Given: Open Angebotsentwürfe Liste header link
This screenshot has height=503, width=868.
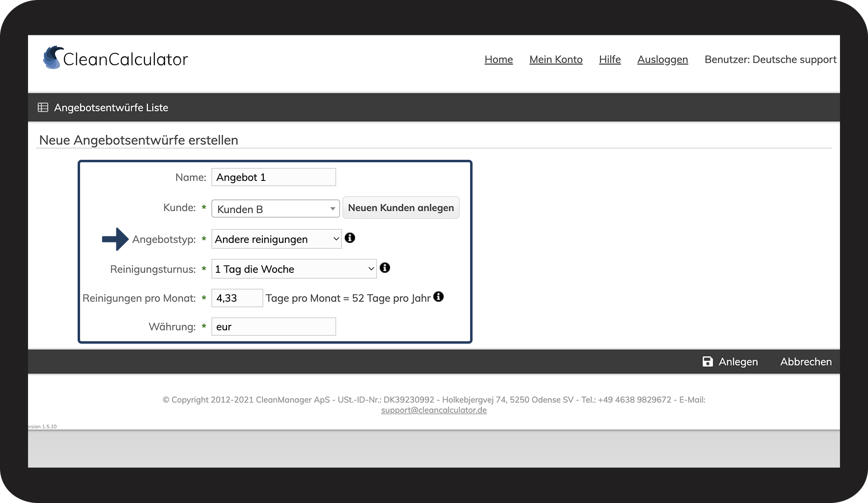Looking at the screenshot, I should [x=111, y=107].
